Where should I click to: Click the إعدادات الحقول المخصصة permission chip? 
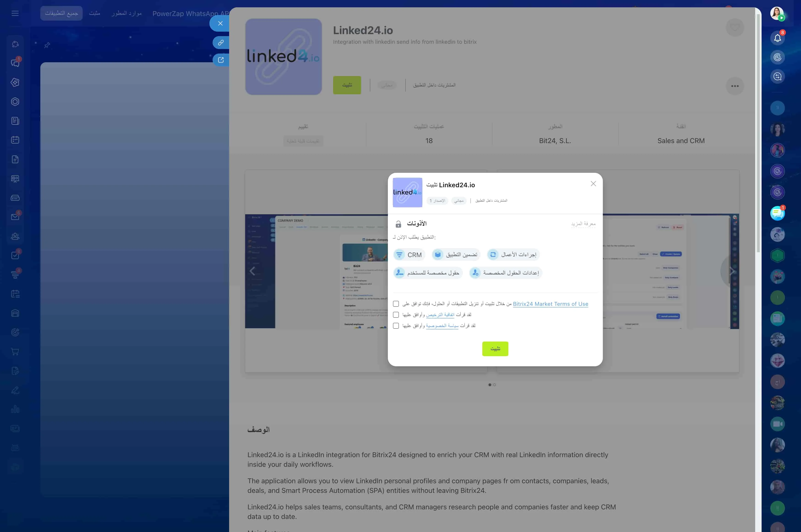506,273
